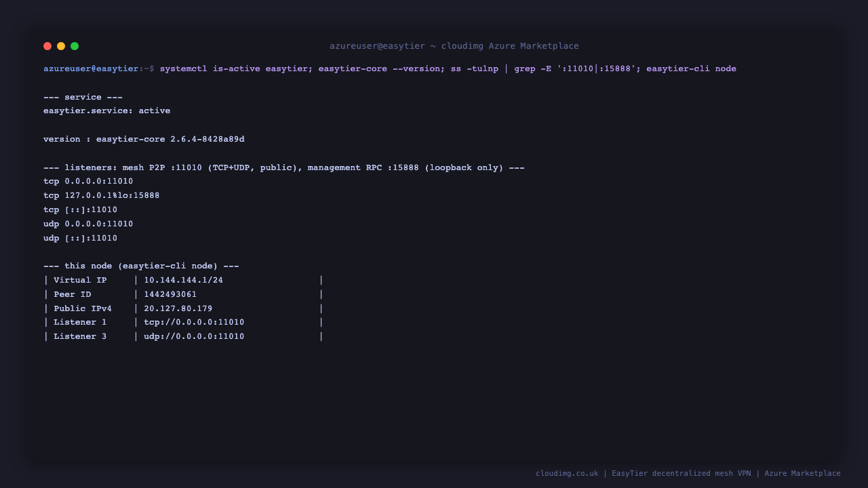Click the terminal title 'azureuser@easytier ~ cloudimg Azure Marketplace'
Image resolution: width=868 pixels, height=488 pixels.
454,46
